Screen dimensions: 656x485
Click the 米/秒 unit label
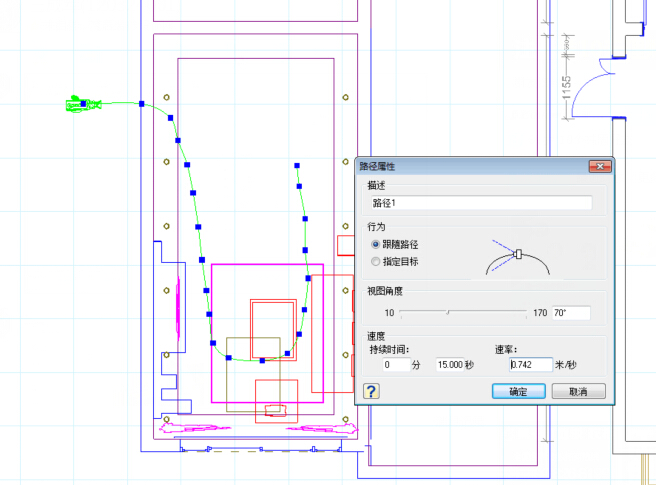[566, 365]
